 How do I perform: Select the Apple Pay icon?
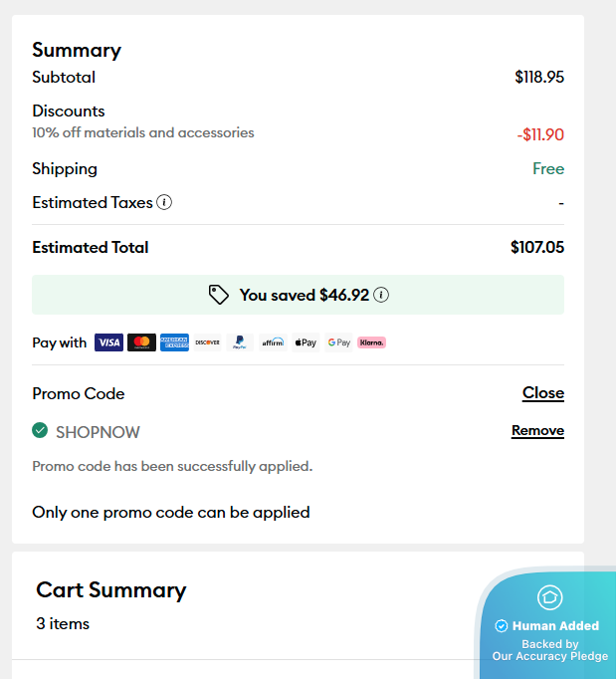(x=306, y=342)
